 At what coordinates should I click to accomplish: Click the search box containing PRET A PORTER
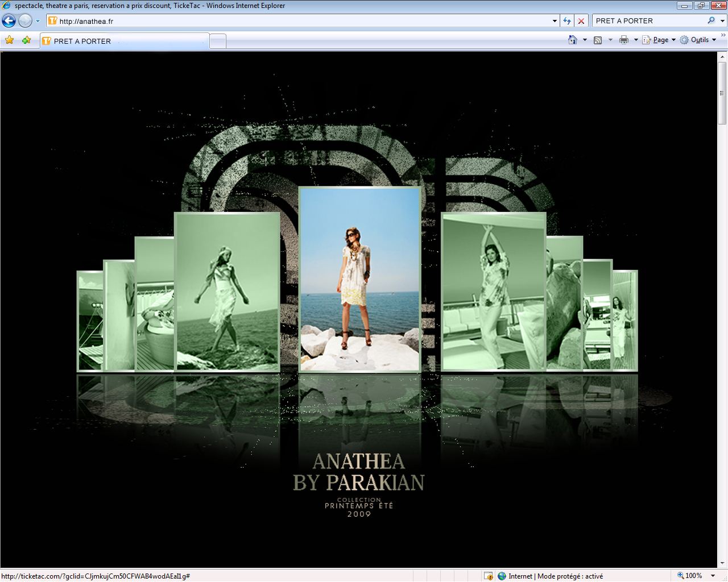tap(648, 21)
